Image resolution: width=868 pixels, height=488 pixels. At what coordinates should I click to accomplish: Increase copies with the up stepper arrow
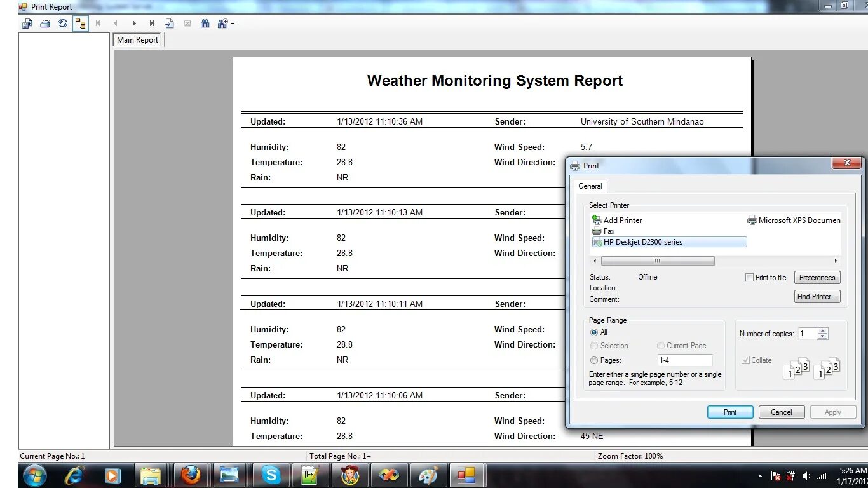tap(823, 330)
